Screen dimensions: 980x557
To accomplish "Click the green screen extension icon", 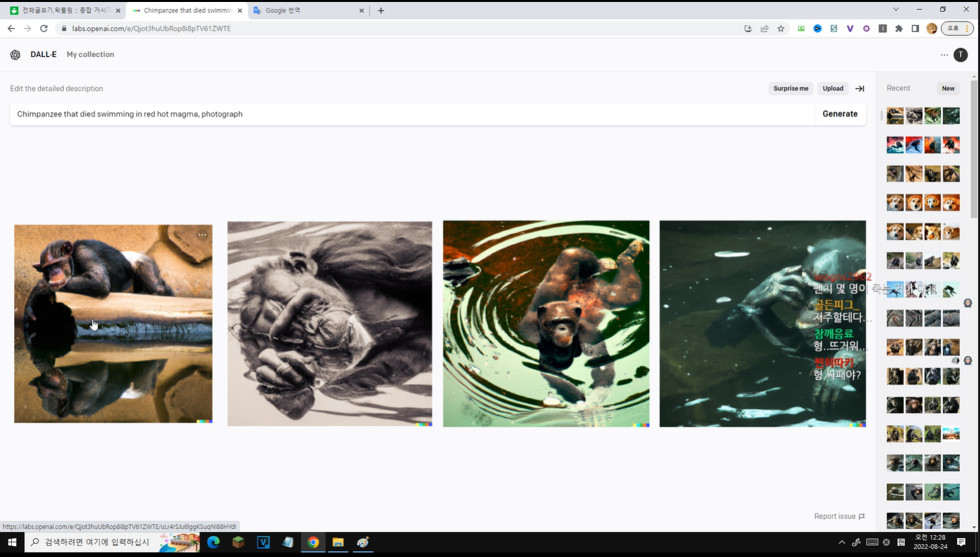I will pos(801,29).
